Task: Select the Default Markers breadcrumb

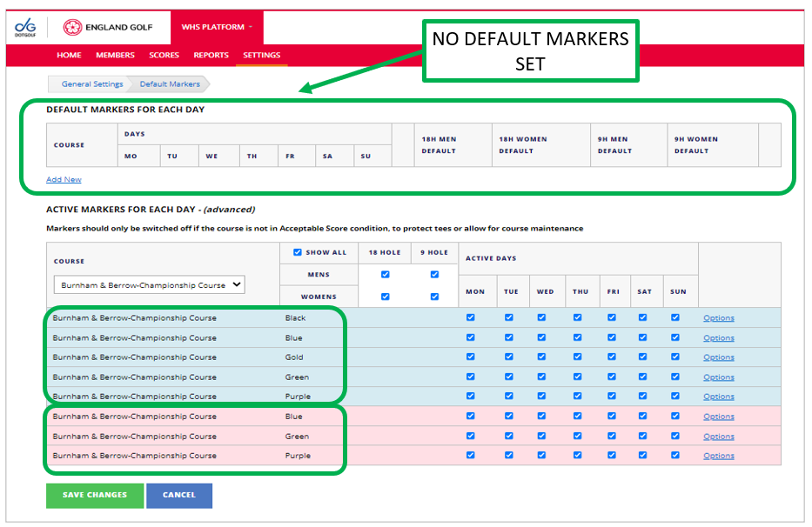Action: click(x=170, y=83)
